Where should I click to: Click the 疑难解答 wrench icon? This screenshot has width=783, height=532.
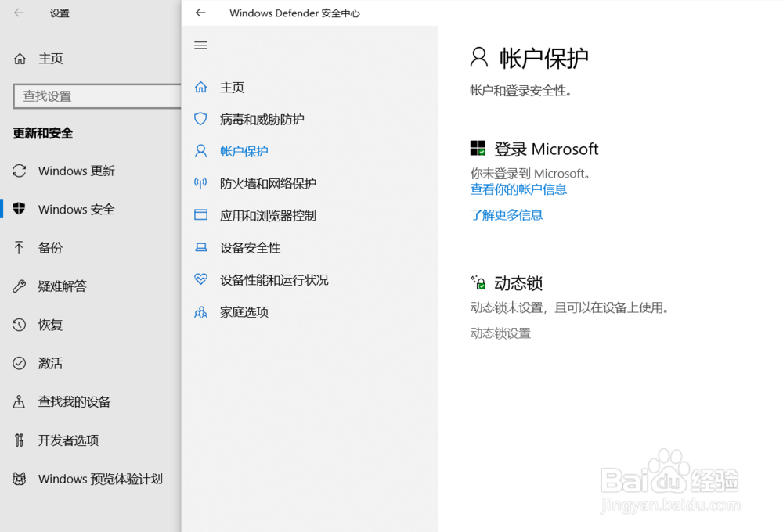[x=20, y=286]
